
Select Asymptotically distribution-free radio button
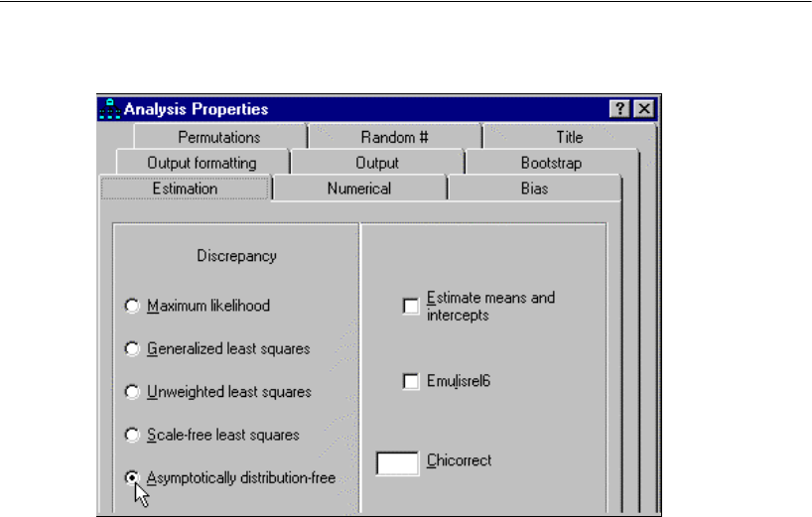click(x=132, y=477)
